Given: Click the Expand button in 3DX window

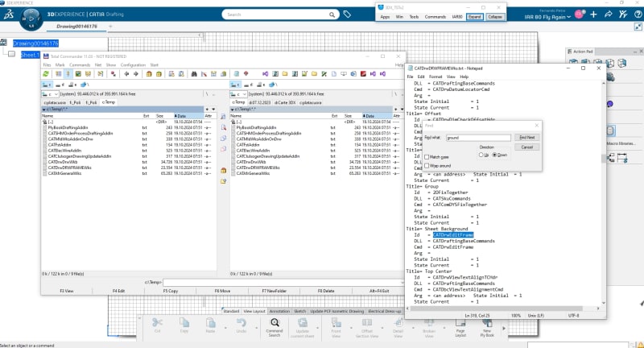Looking at the screenshot, I should (x=474, y=17).
